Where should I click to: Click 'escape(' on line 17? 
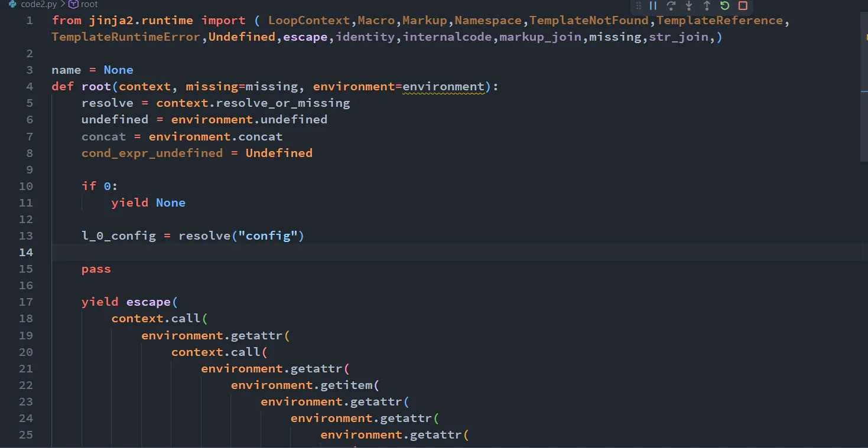tap(152, 302)
